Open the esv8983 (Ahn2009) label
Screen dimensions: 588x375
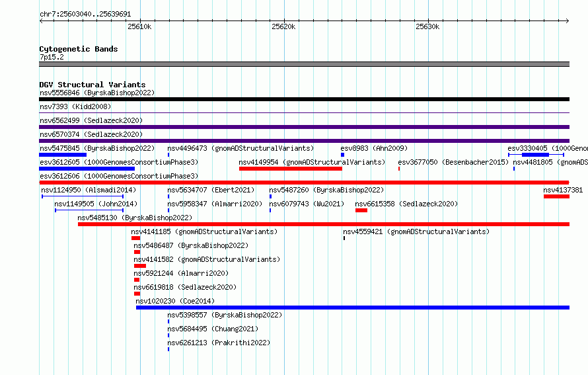tap(374, 148)
